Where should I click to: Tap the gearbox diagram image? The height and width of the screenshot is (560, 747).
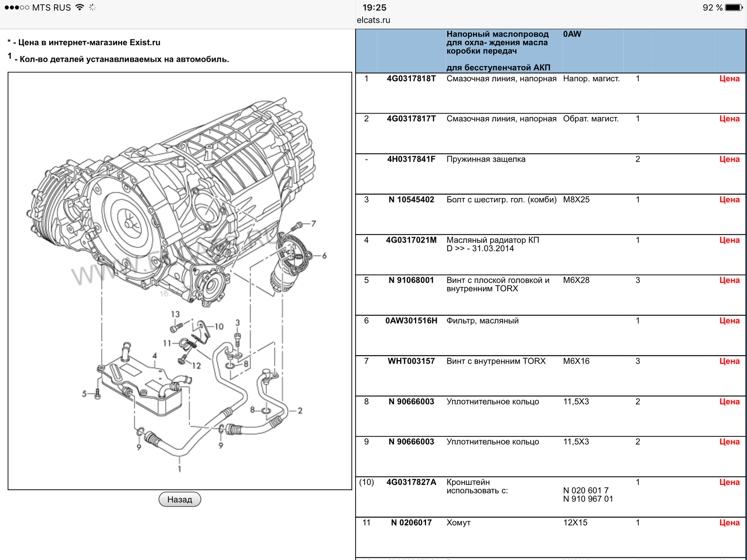(180, 281)
